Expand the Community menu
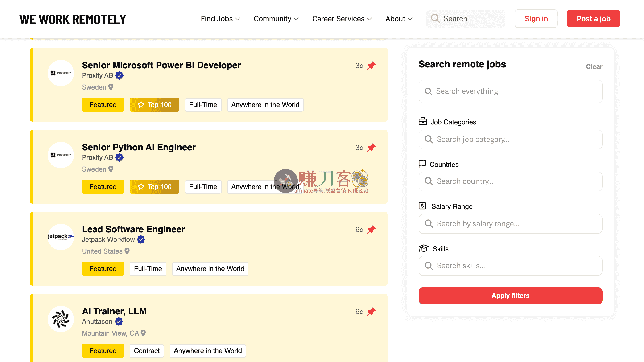 click(x=276, y=19)
